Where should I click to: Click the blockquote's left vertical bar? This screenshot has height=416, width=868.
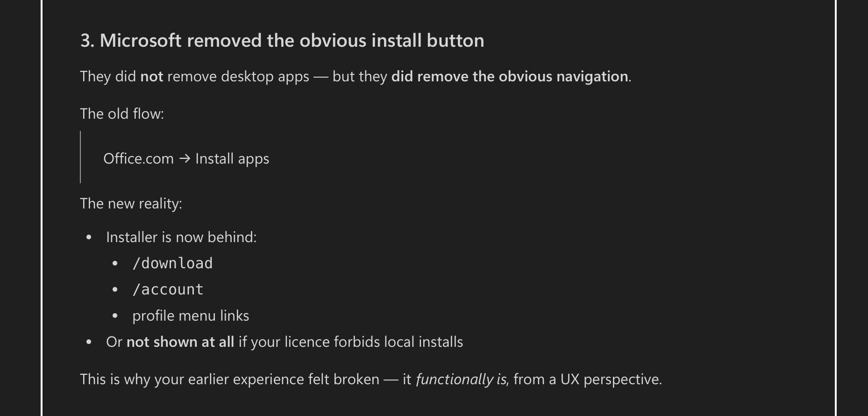pos(80,157)
